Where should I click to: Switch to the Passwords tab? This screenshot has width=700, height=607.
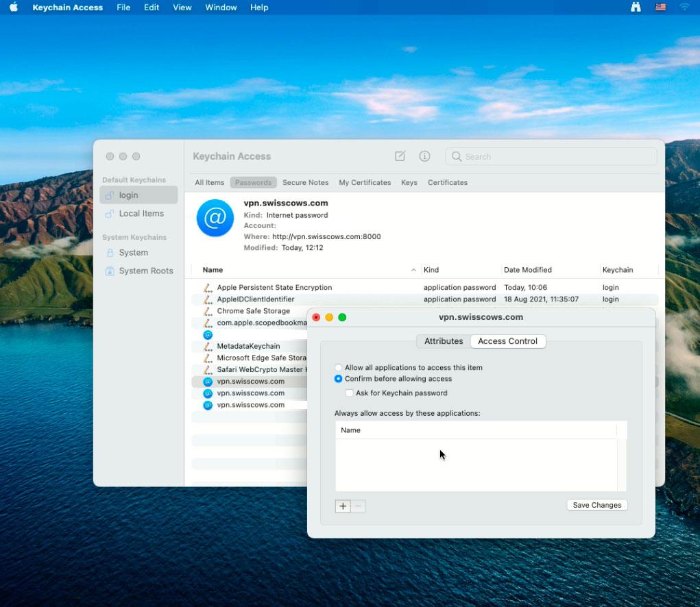tap(253, 182)
